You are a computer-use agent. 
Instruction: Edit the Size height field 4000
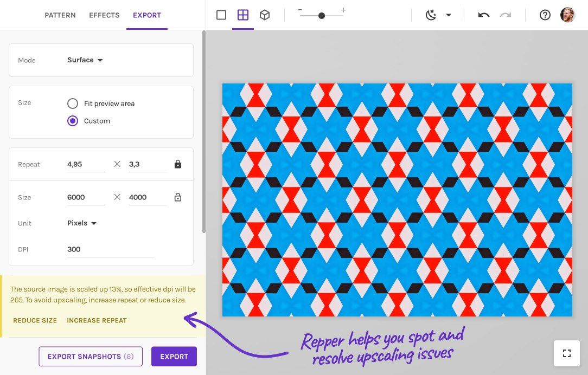pyautogui.click(x=148, y=197)
